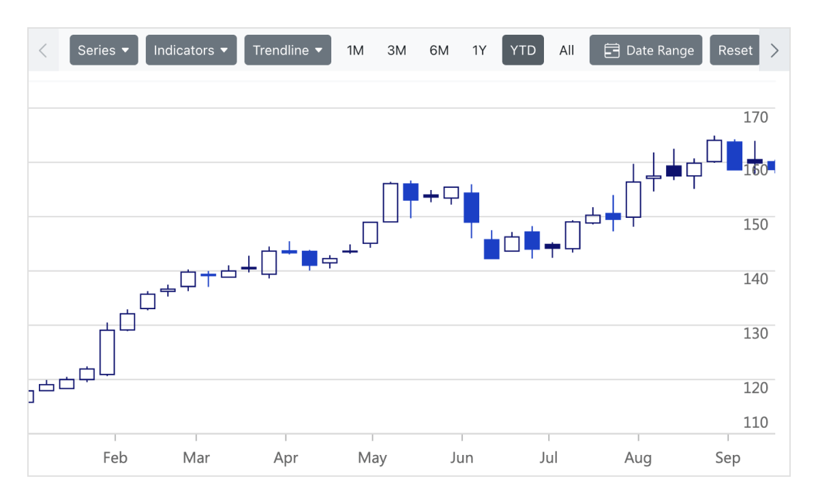This screenshot has width=818, height=504.
Task: Click the filled blue candle in early September
Action: point(734,156)
